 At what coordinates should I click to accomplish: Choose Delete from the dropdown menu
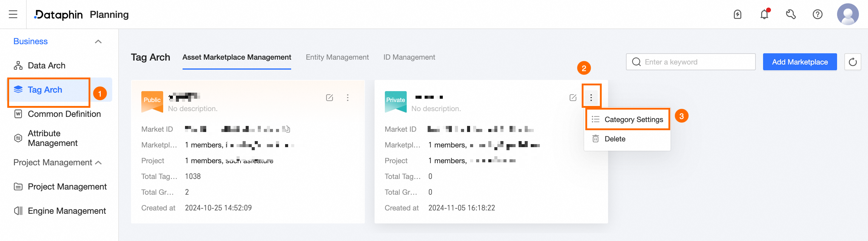tap(615, 139)
